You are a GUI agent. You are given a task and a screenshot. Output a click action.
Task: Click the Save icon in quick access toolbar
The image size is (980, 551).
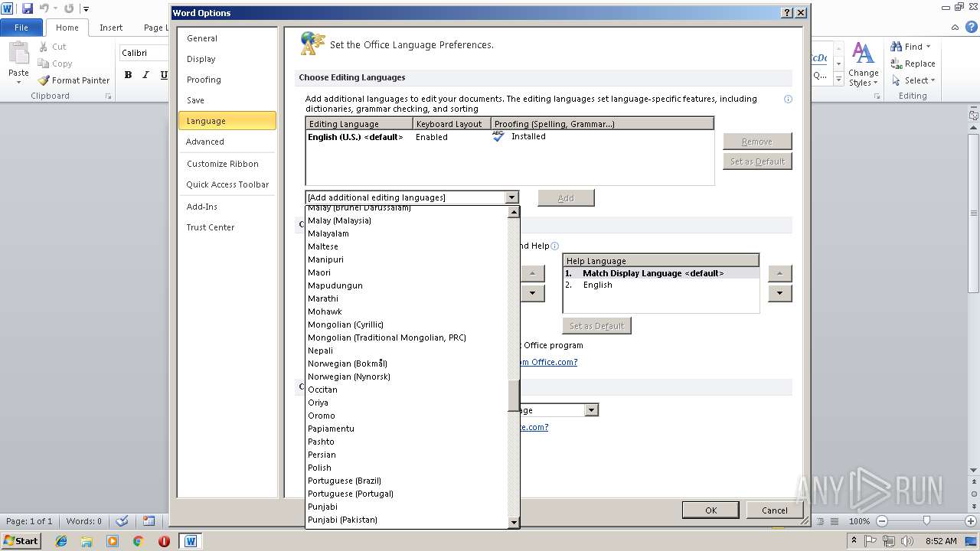(28, 8)
